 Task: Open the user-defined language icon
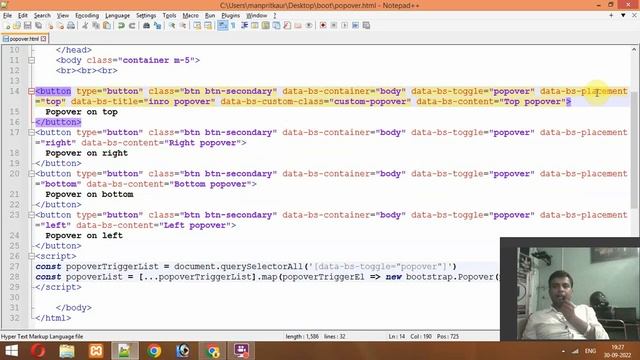click(x=255, y=25)
